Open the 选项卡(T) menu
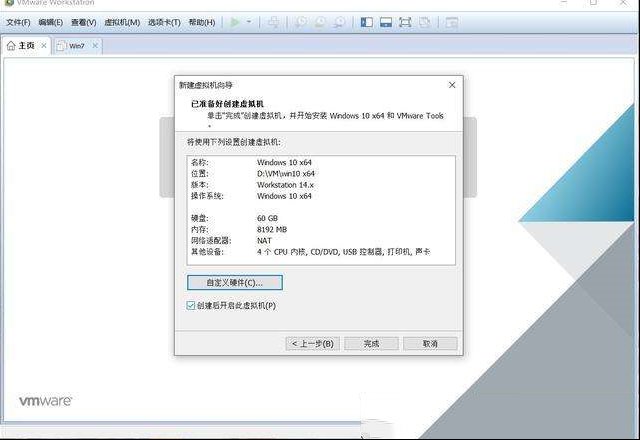 [x=164, y=22]
